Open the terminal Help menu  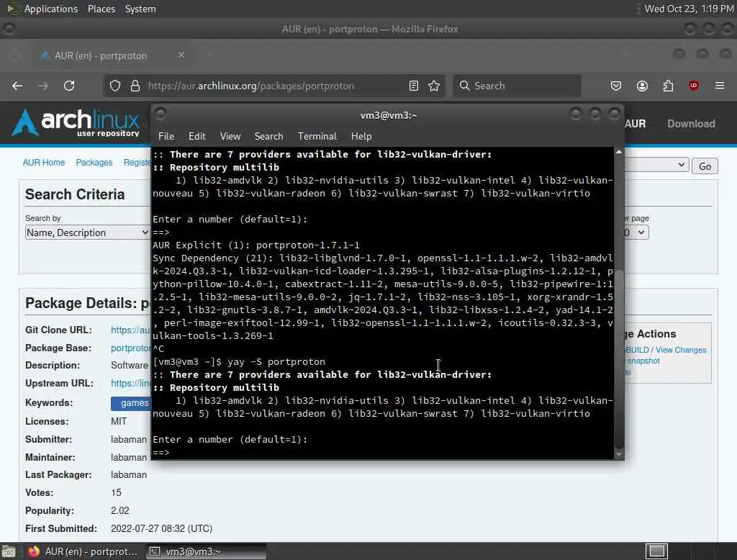pyautogui.click(x=361, y=136)
